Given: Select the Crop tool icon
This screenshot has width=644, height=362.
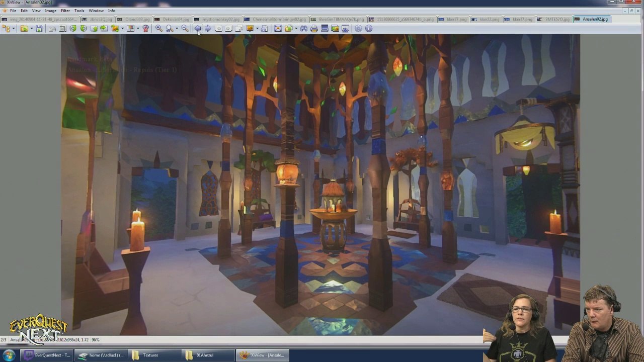Looking at the screenshot, I should [62, 29].
